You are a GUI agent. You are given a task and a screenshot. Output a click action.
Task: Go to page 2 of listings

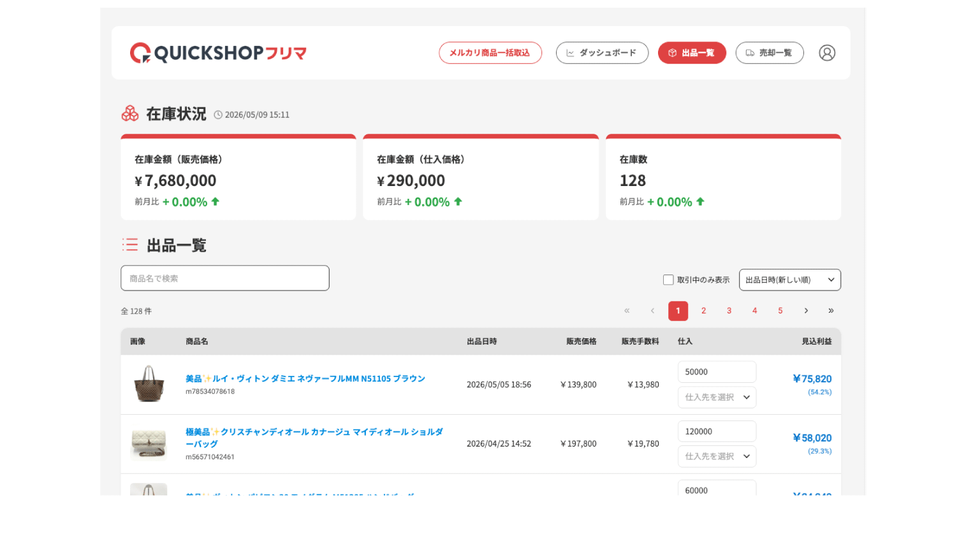pos(703,311)
